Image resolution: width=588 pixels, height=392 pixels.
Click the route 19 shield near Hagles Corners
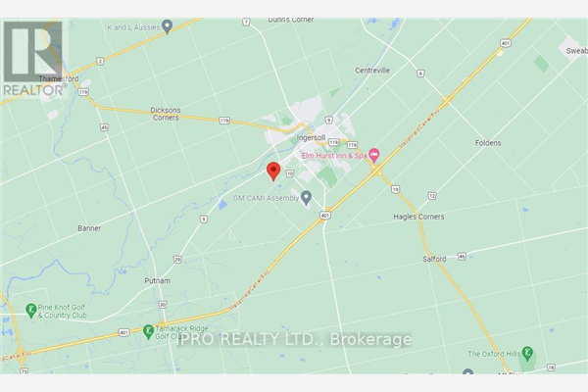point(395,189)
